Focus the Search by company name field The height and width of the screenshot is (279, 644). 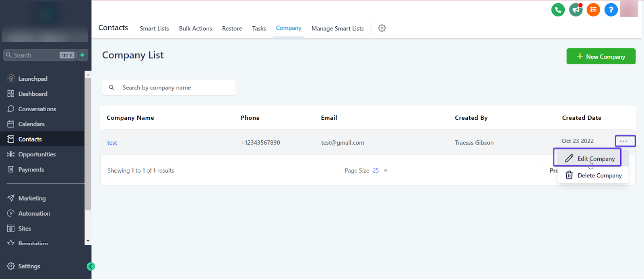(169, 87)
